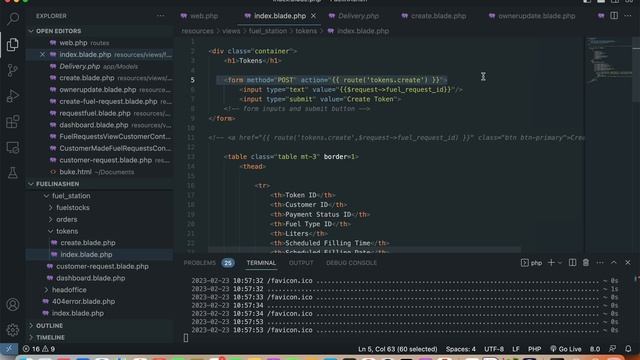This screenshot has height=360, width=640.
Task: Show errors and warnings count in status bar
Action: (39, 349)
